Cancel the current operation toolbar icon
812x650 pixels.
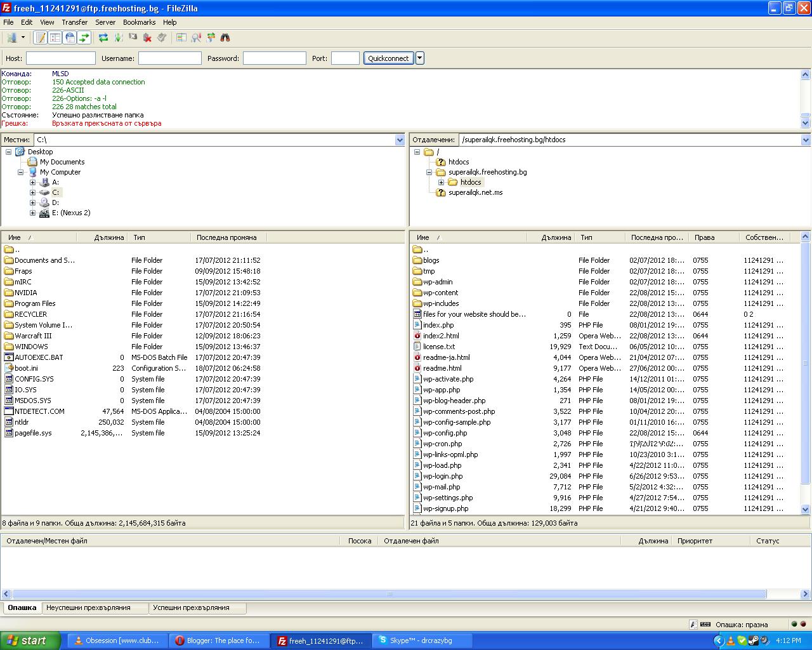tap(133, 38)
